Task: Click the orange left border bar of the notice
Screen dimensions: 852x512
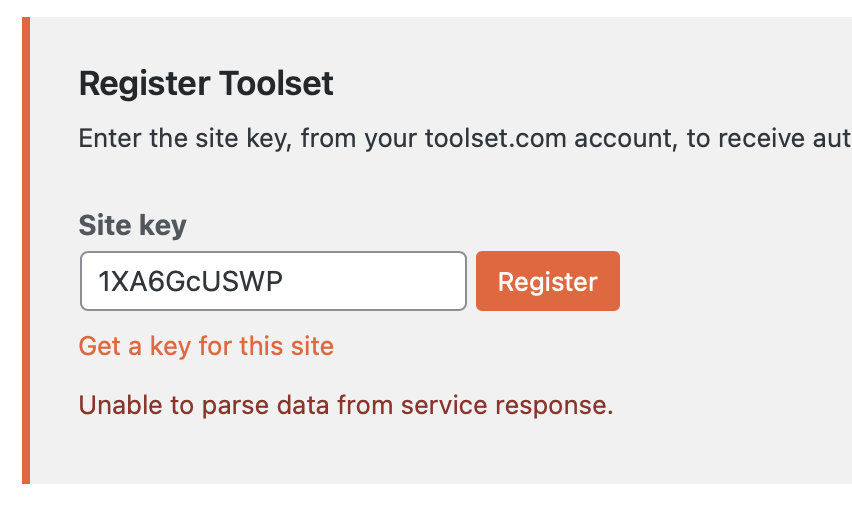Action: [26, 250]
